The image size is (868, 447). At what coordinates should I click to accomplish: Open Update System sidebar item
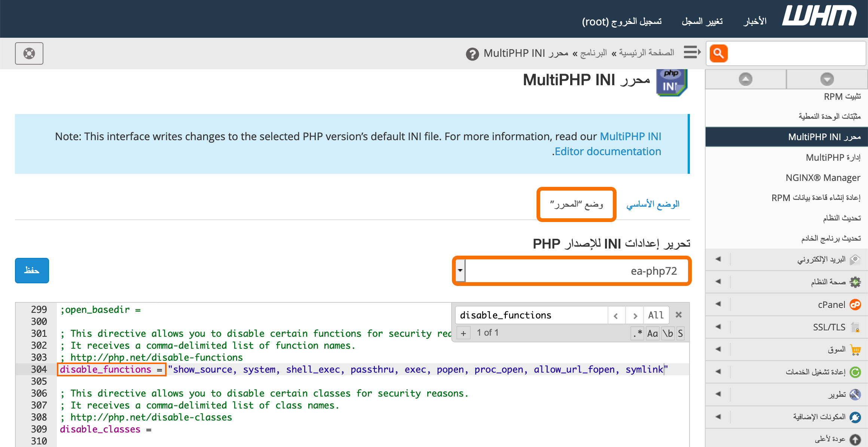[x=842, y=218]
